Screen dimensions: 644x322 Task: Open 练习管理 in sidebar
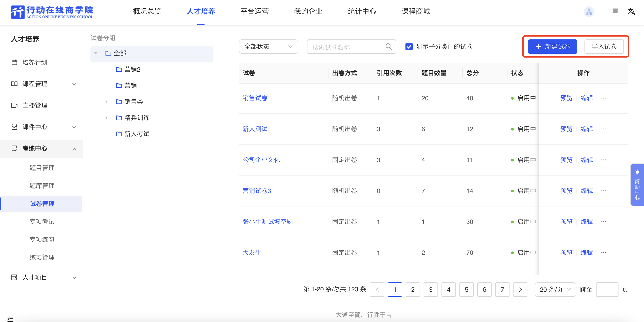click(42, 258)
